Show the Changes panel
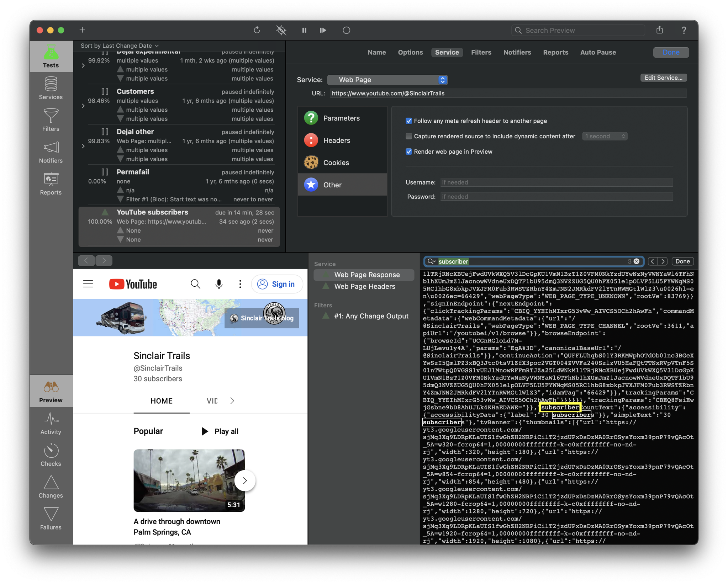The height and width of the screenshot is (584, 728). coord(51,487)
